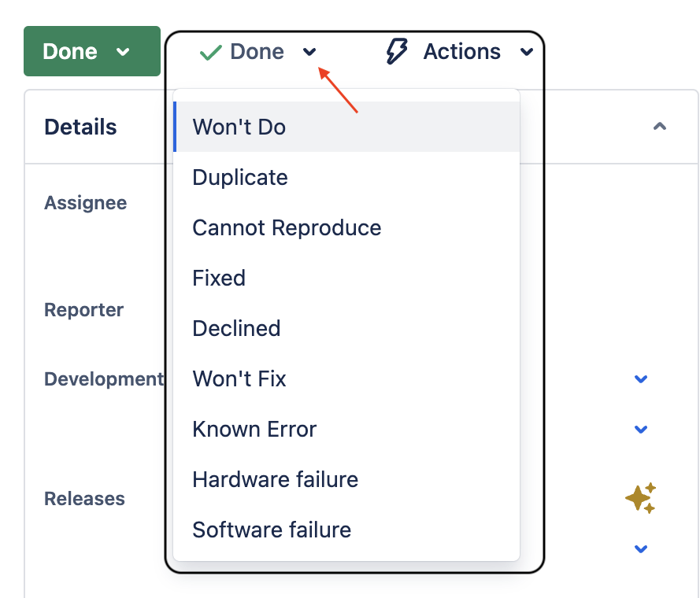
Task: Expand the Development section chevron
Action: pyautogui.click(x=640, y=378)
